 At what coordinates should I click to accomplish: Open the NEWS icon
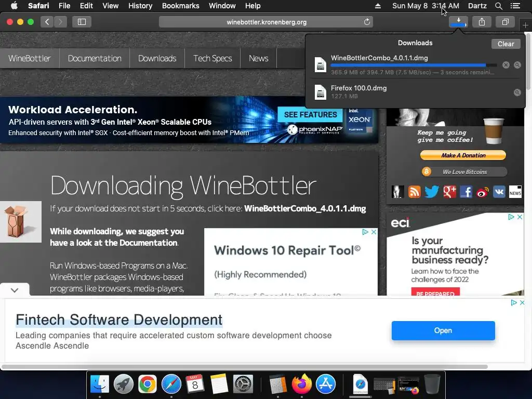tap(515, 192)
